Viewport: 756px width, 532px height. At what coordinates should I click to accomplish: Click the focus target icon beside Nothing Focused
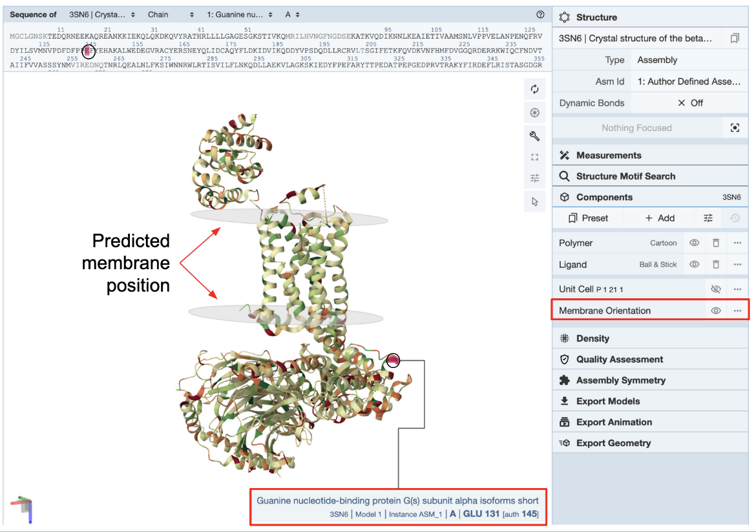(x=735, y=128)
